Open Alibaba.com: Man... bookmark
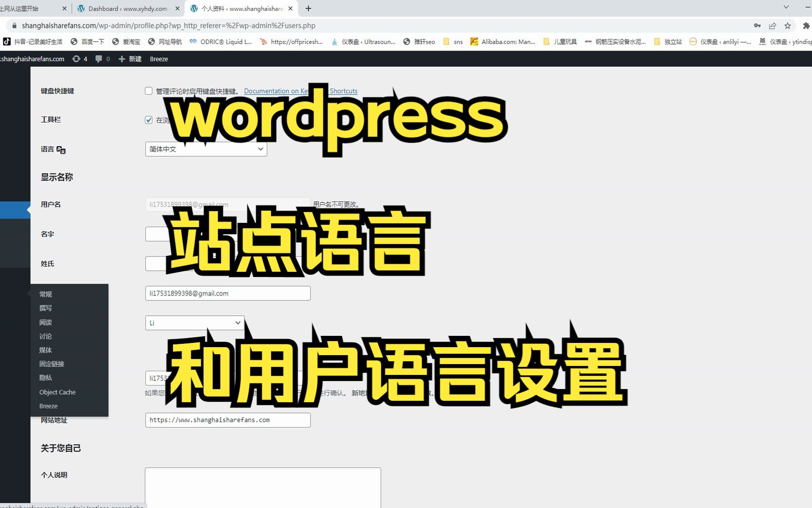 [x=503, y=41]
